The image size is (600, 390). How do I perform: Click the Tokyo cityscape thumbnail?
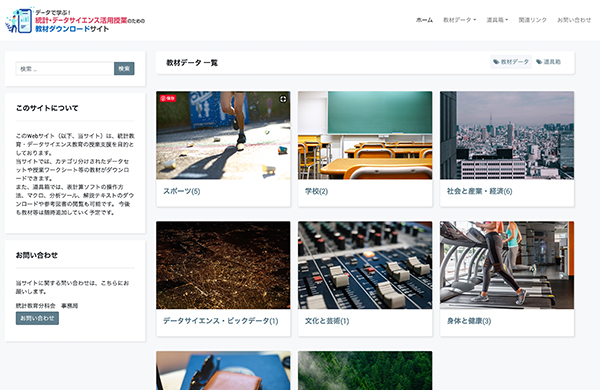[x=507, y=135]
